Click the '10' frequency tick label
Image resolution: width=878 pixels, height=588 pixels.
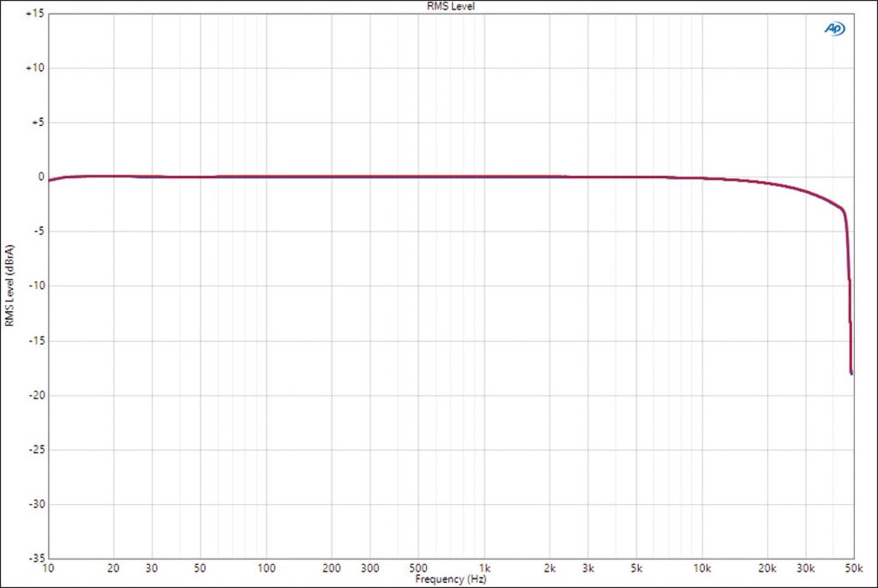coord(49,568)
